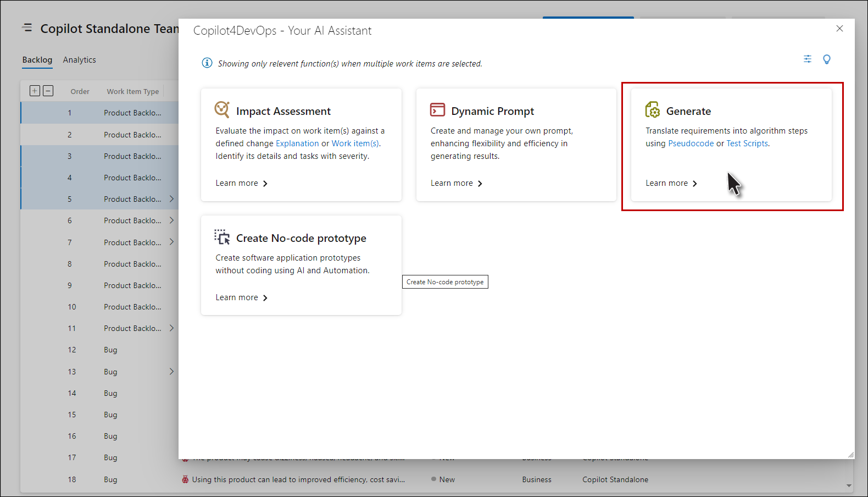
Task: Select backlog row with order 3
Action: pyautogui.click(x=99, y=156)
